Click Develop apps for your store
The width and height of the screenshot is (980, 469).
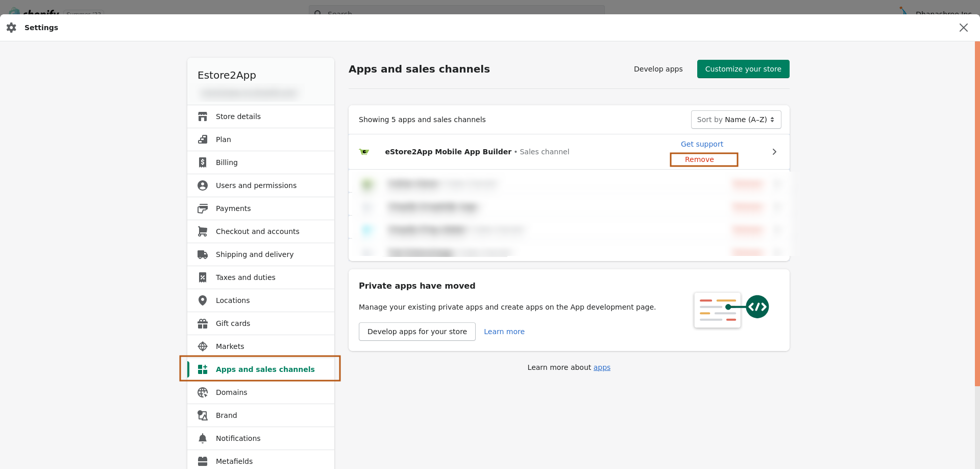417,332
